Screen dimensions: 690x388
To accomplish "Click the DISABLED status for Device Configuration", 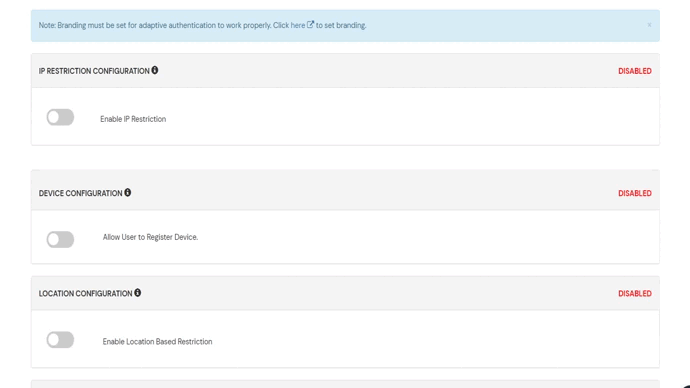I will click(635, 194).
